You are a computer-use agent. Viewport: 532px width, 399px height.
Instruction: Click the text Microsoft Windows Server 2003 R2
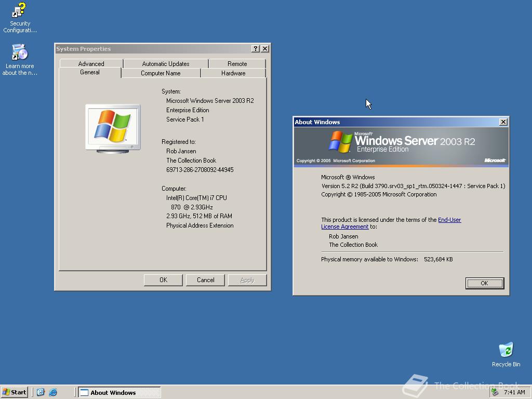210,101
